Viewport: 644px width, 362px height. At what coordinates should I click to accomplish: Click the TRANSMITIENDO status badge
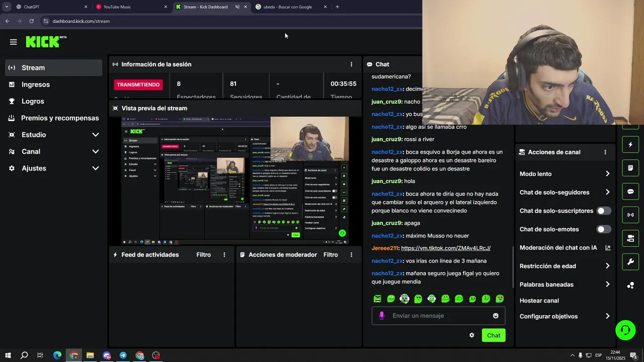click(138, 84)
